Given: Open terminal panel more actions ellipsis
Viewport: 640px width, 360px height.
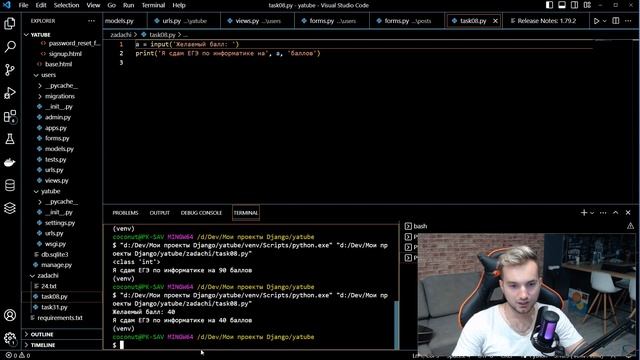Looking at the screenshot, I should [x=603, y=213].
